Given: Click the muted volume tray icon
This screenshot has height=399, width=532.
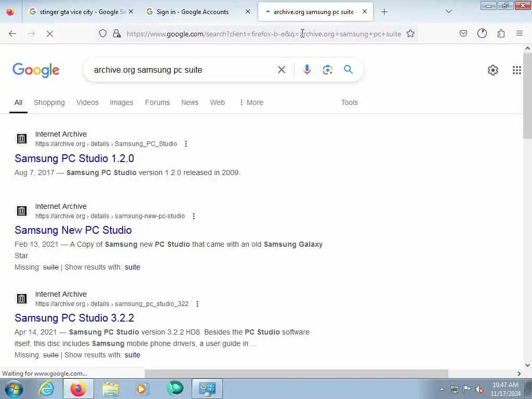Looking at the screenshot, I should [x=480, y=389].
